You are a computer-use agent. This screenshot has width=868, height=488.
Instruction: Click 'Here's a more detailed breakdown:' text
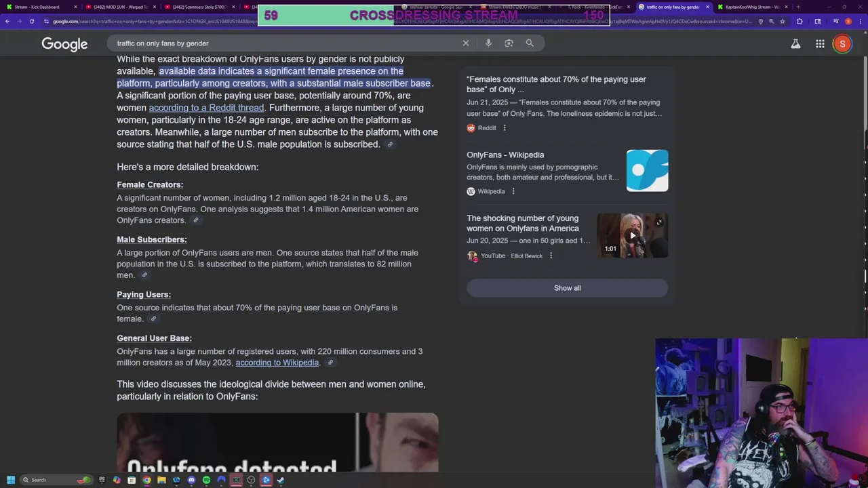point(187,167)
